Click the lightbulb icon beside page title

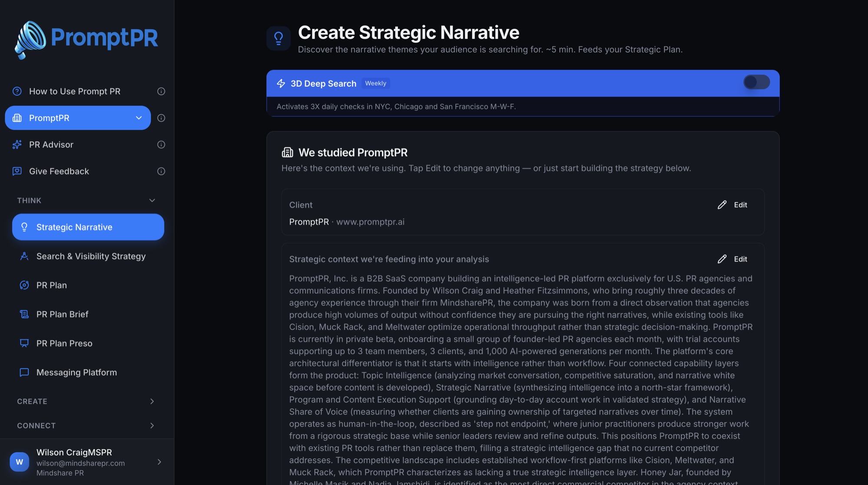pos(279,38)
